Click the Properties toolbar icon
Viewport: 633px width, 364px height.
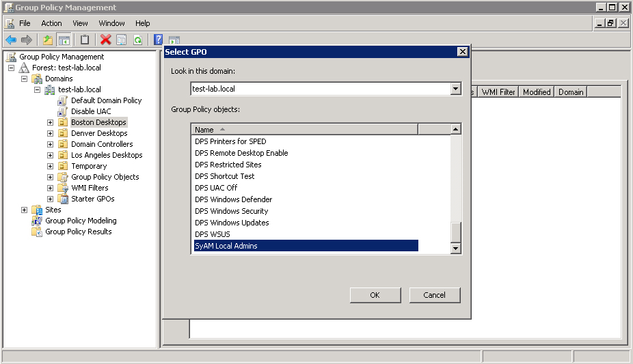click(x=122, y=40)
